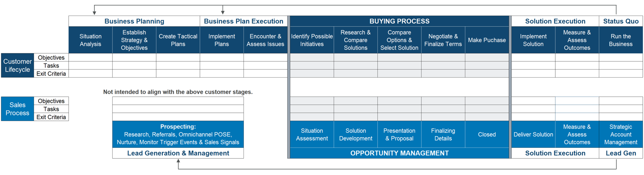Select the Make Purchase stage cell
The image size is (644, 175).
pos(487,40)
